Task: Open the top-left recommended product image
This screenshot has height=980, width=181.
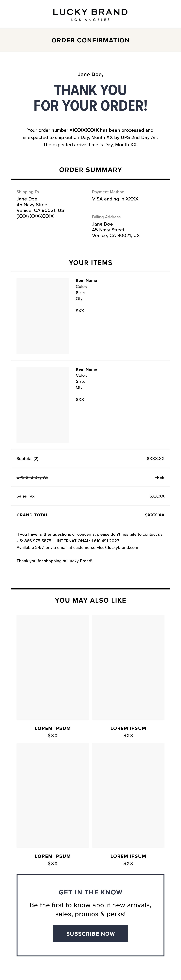Action: [53, 667]
